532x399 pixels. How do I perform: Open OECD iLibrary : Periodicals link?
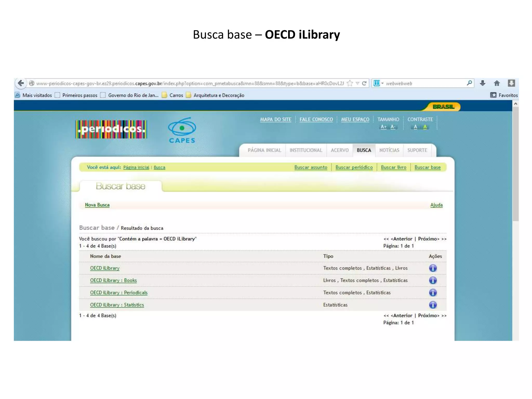(x=119, y=292)
